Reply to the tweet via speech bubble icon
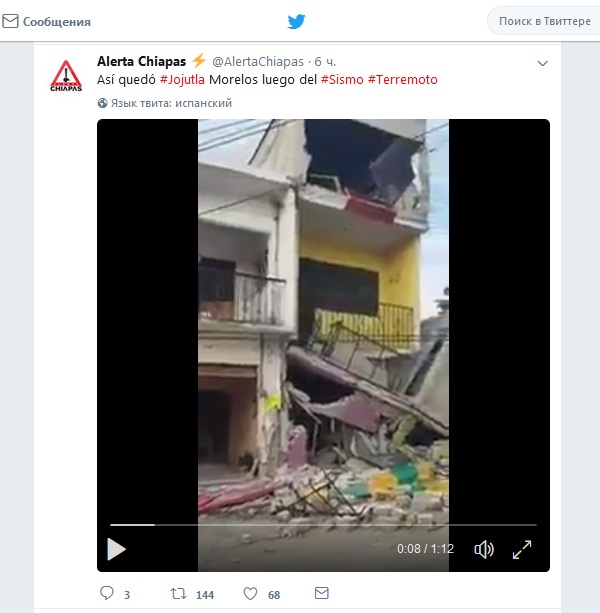 coord(107,593)
